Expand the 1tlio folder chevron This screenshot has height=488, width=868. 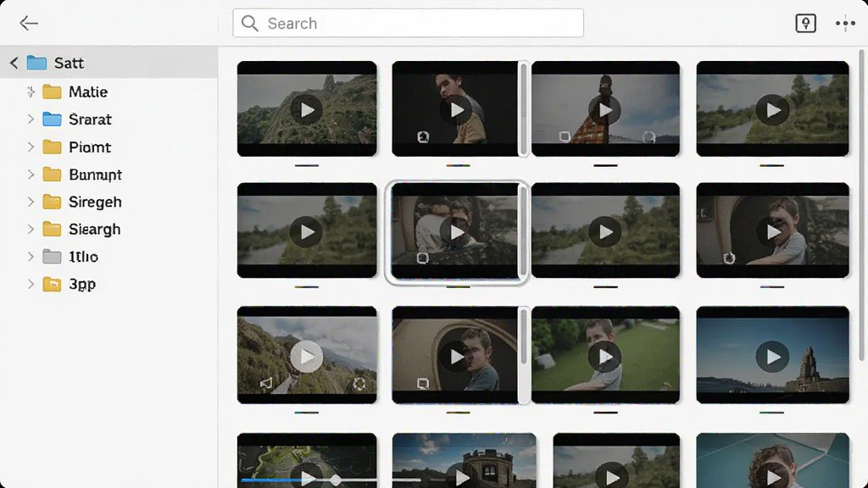pos(31,256)
